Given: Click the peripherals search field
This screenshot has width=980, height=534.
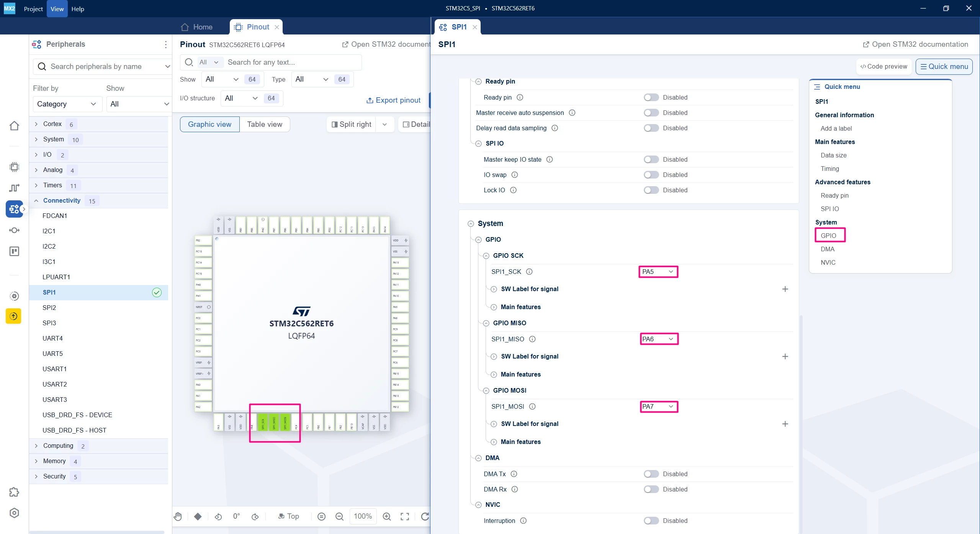Looking at the screenshot, I should (102, 66).
